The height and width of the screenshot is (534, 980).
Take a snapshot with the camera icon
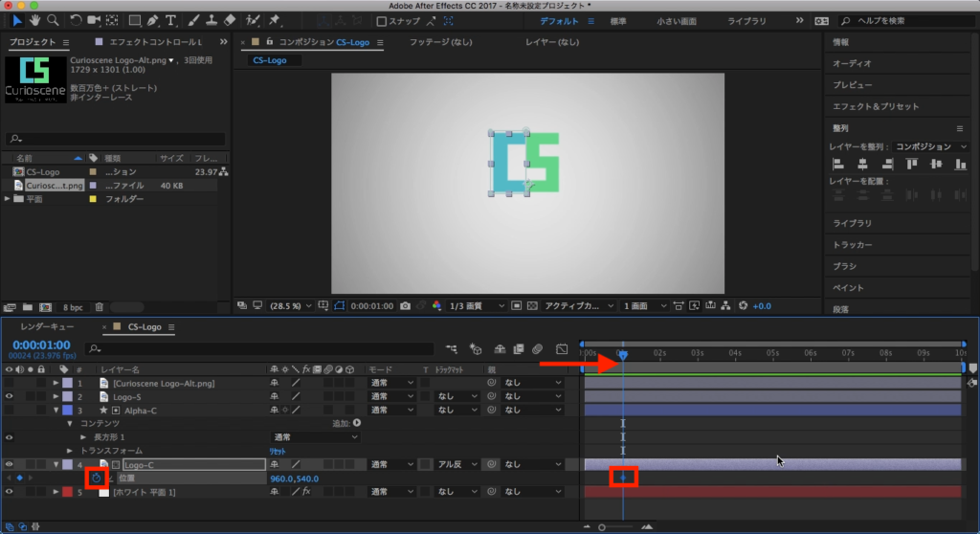click(x=407, y=305)
